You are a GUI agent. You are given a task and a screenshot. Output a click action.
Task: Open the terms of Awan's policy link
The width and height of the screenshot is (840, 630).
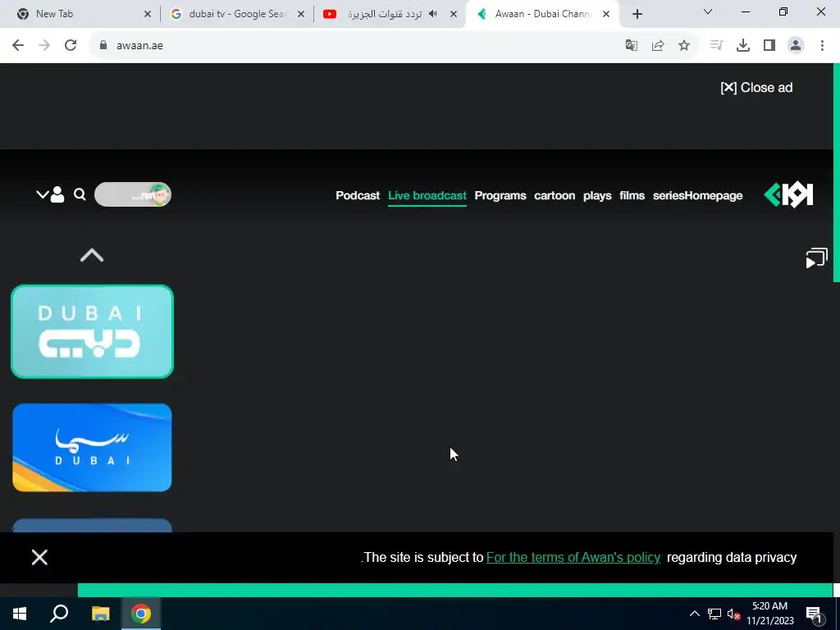pyautogui.click(x=573, y=557)
